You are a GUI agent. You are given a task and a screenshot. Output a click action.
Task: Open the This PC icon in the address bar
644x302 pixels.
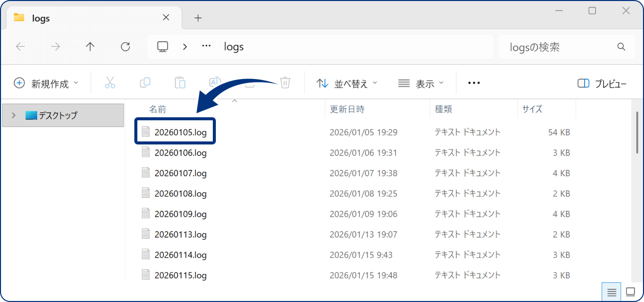(x=162, y=46)
